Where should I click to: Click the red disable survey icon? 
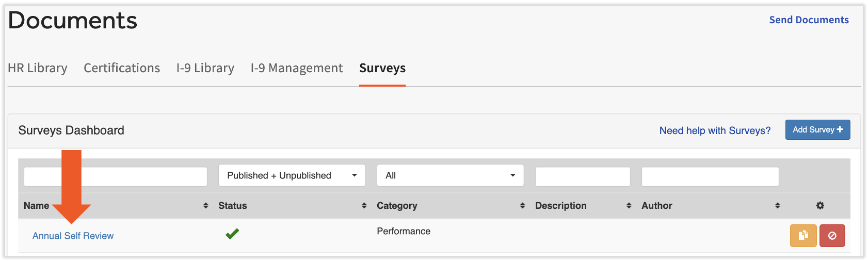[x=831, y=236]
